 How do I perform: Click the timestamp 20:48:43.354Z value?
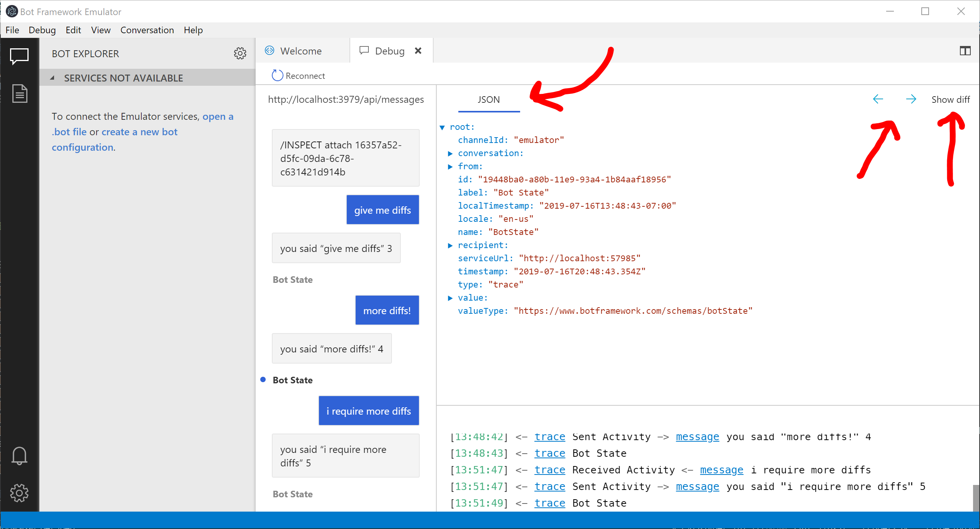click(580, 272)
